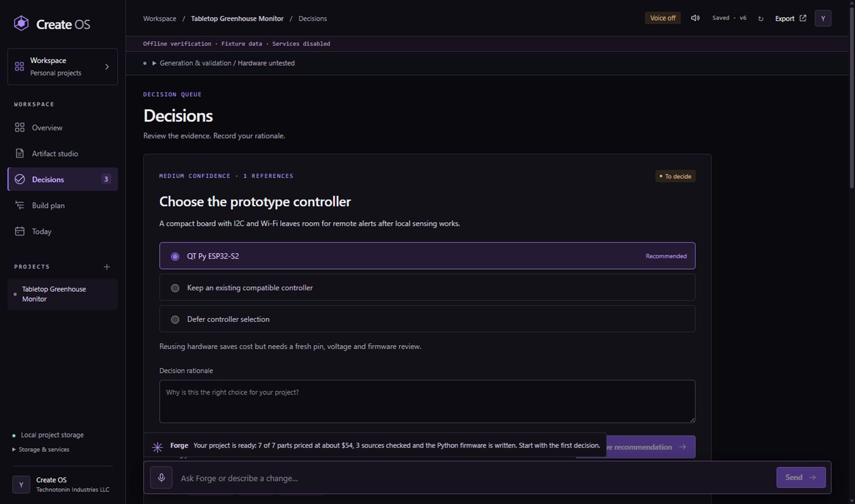Click the refresh icon beside version v6
Viewport: 855px width, 504px height.
pos(760,19)
